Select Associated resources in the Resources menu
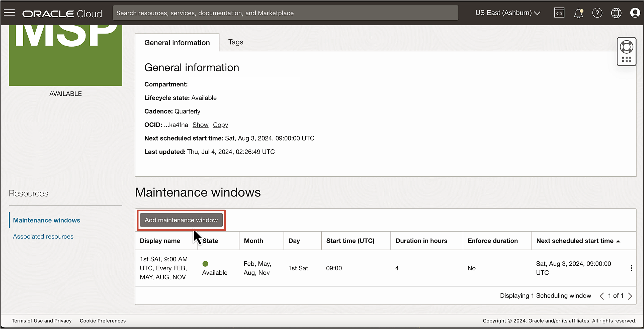The image size is (644, 329). [x=43, y=236]
